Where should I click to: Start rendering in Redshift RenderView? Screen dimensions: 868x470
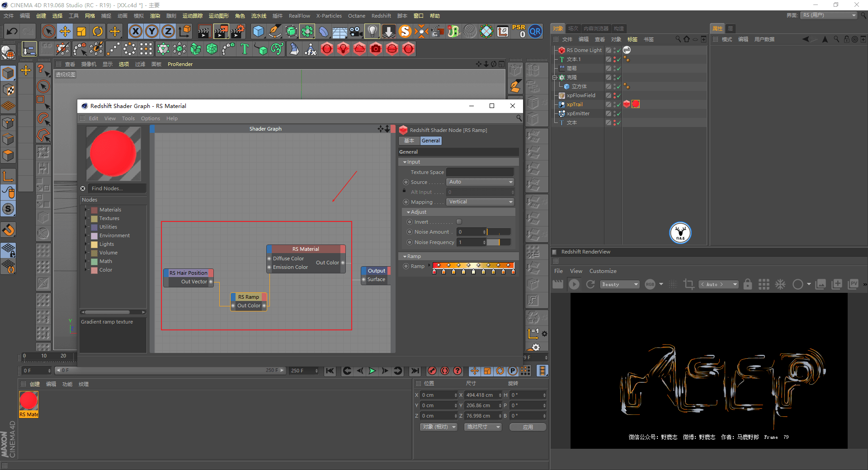coord(574,284)
